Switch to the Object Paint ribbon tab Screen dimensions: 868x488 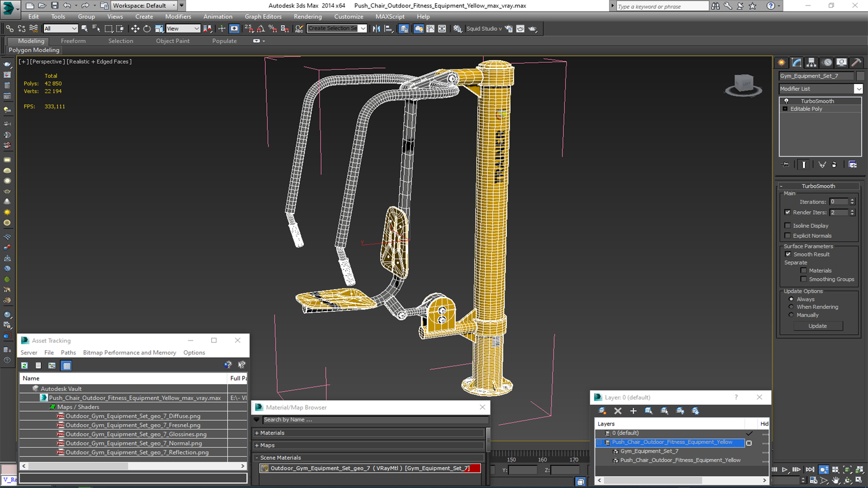(x=173, y=41)
